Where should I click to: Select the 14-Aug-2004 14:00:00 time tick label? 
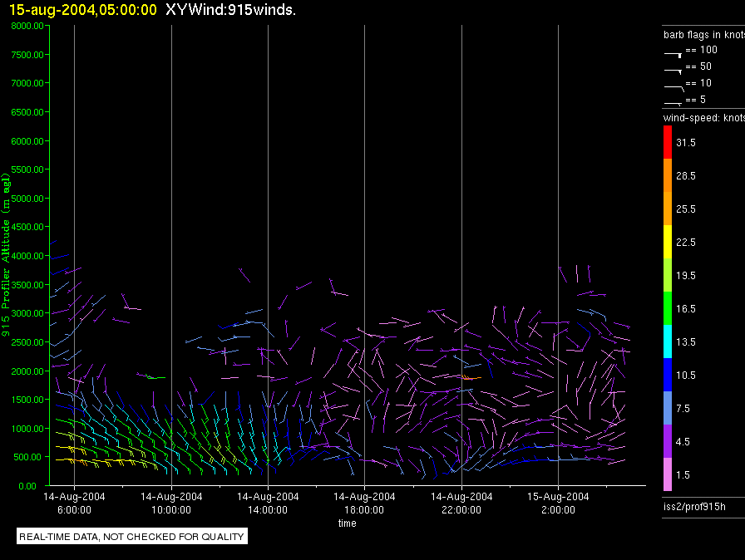tap(268, 503)
